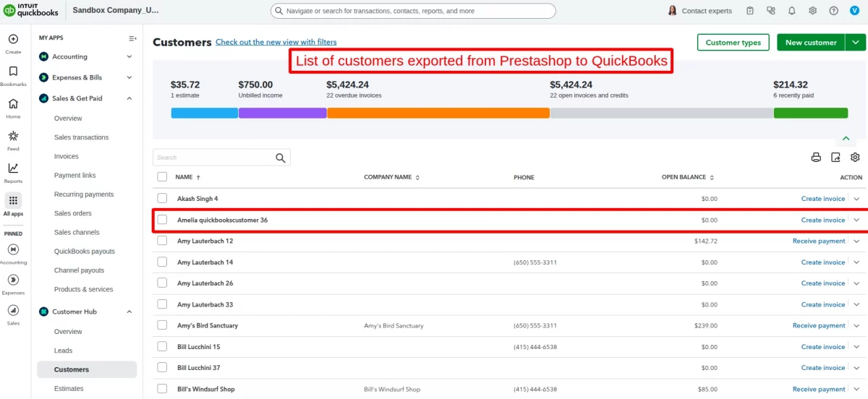Click the Intuit QuickBooks logo
This screenshot has width=868, height=399.
click(31, 11)
